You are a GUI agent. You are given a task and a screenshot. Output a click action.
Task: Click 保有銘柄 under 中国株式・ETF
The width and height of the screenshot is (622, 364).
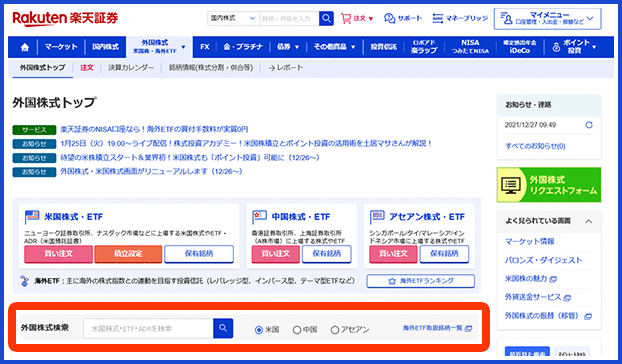point(326,254)
